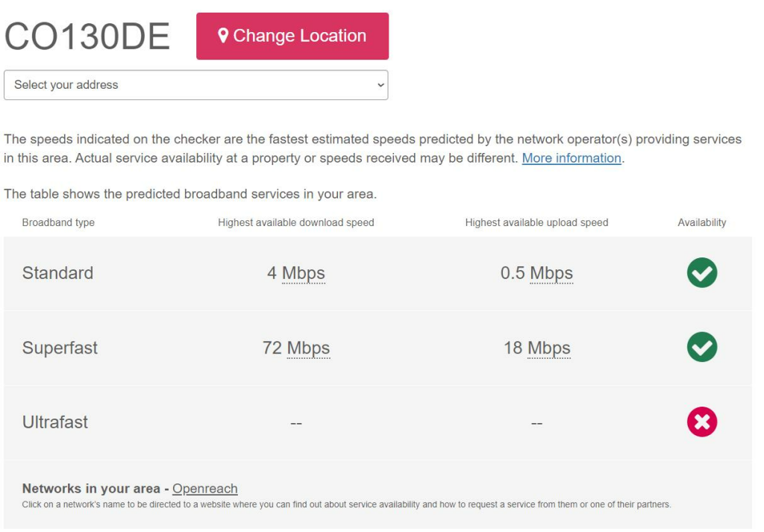The image size is (764, 532).
Task: Open the Select your address dropdown
Action: pyautogui.click(x=195, y=85)
